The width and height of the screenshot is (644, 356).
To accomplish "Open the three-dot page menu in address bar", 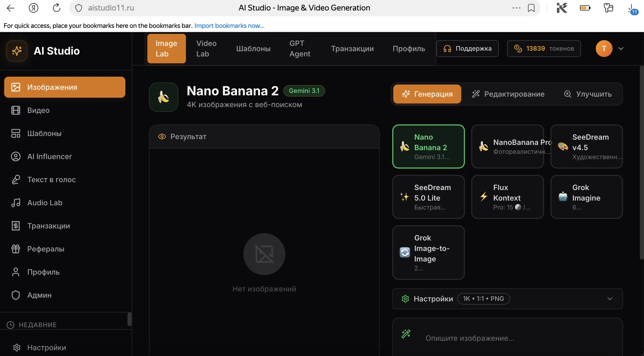I will [517, 8].
